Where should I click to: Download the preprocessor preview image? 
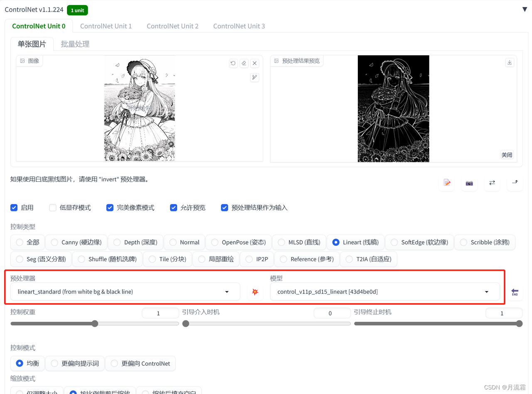click(x=510, y=62)
